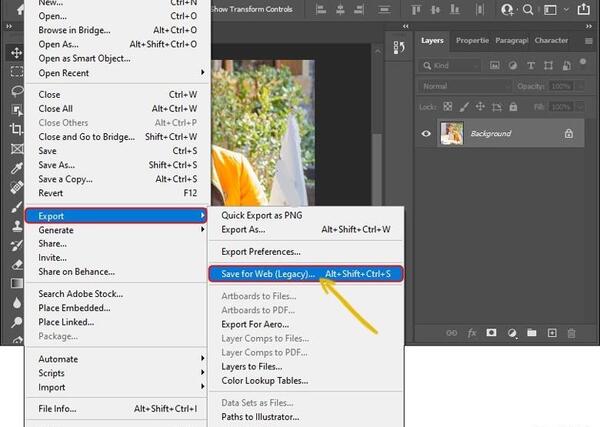This screenshot has width=600, height=427.
Task: Add a layer mask
Action: 491,333
